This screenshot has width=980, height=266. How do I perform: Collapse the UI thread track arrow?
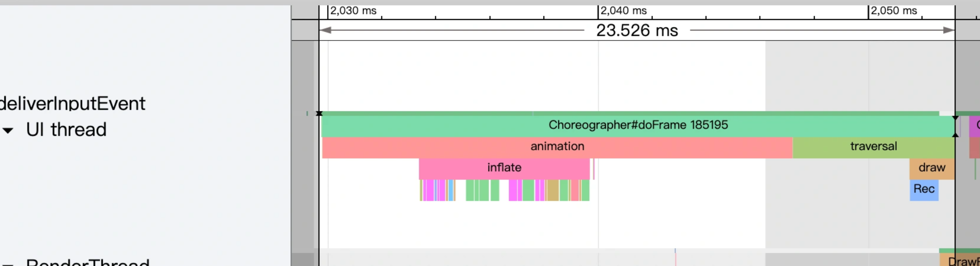pyautogui.click(x=8, y=130)
